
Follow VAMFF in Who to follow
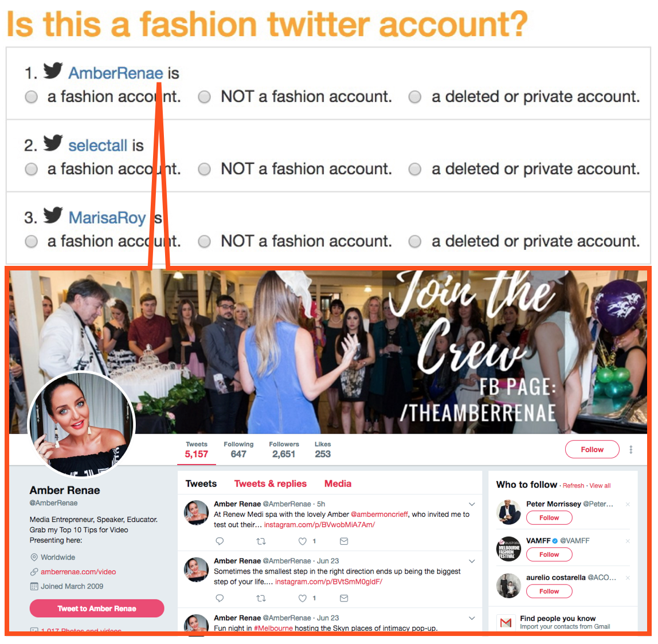[549, 555]
